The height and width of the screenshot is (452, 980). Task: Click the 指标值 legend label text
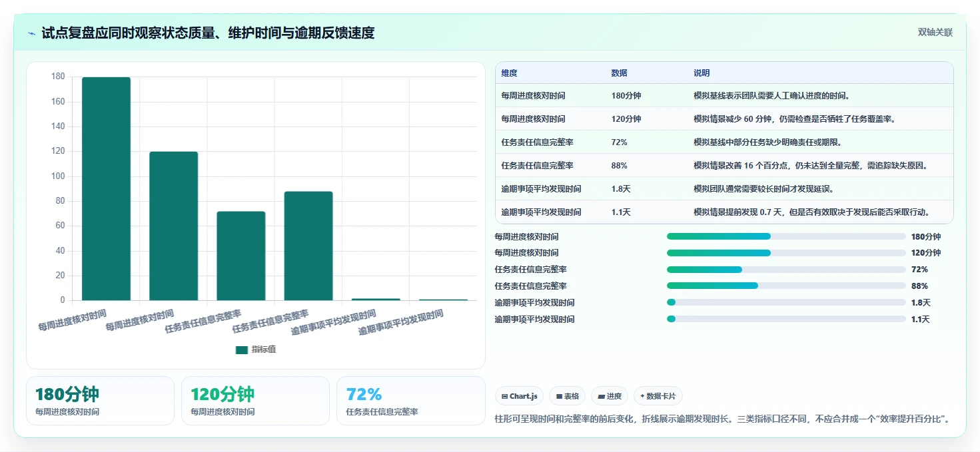click(264, 349)
